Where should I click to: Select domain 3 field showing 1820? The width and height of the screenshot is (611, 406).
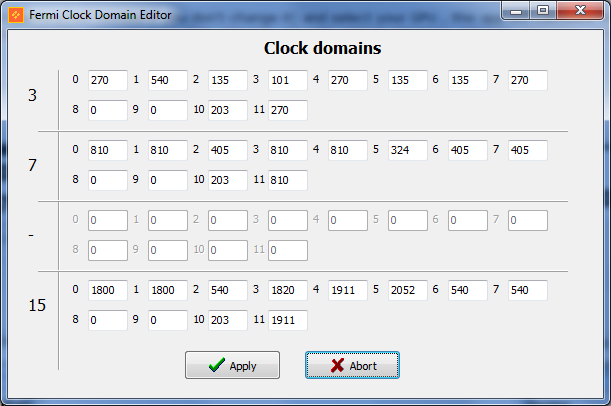point(288,290)
